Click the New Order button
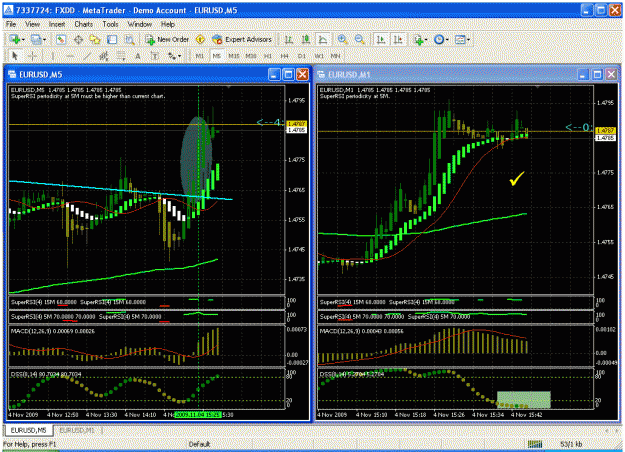The height and width of the screenshot is (452, 625). click(x=167, y=39)
